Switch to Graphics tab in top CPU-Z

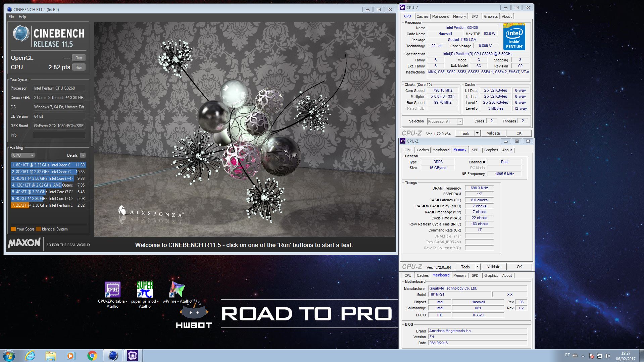[x=491, y=16]
